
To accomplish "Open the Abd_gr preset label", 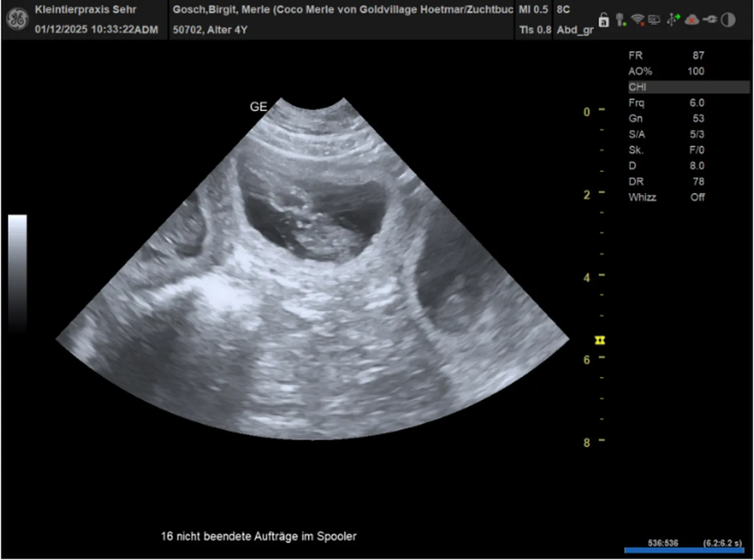I will (x=575, y=30).
